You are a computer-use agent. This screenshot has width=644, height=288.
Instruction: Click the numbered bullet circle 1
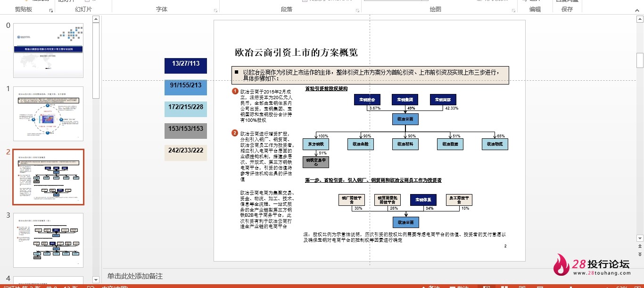point(235,91)
